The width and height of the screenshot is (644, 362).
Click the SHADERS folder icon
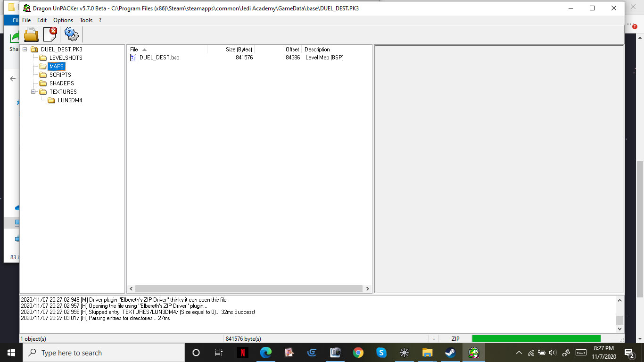[x=43, y=83]
